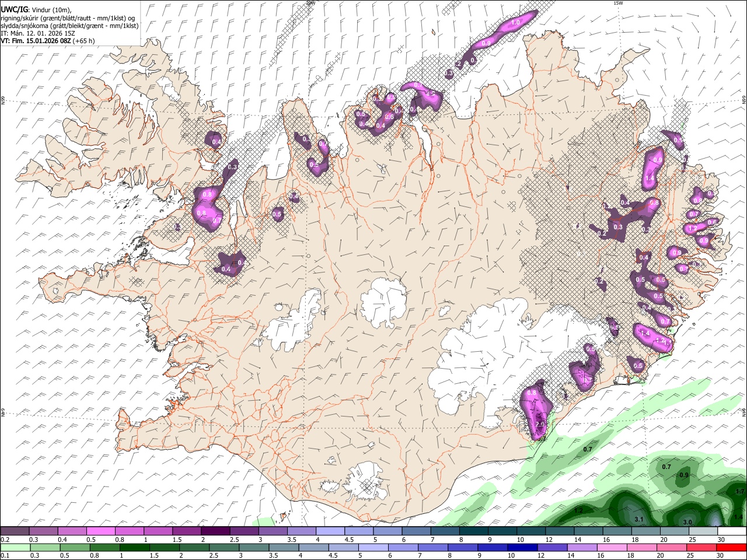This screenshot has width=747, height=560.
Task: Click the '0.2' label in the upper legend row
Action: tap(5, 540)
